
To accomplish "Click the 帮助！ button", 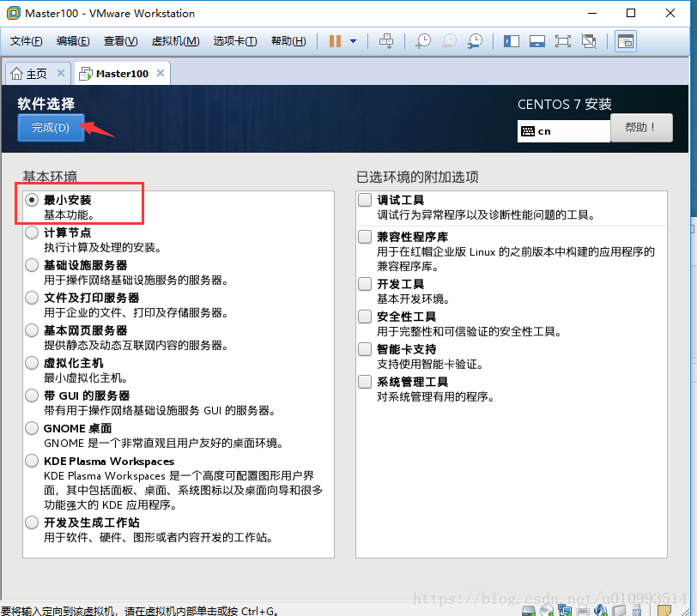I will (641, 128).
